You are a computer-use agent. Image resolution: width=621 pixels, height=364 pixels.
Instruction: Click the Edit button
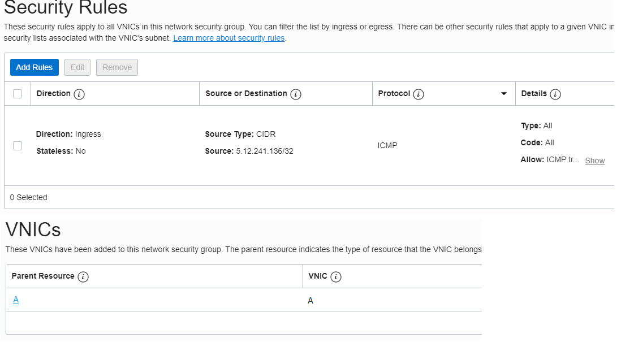click(77, 67)
